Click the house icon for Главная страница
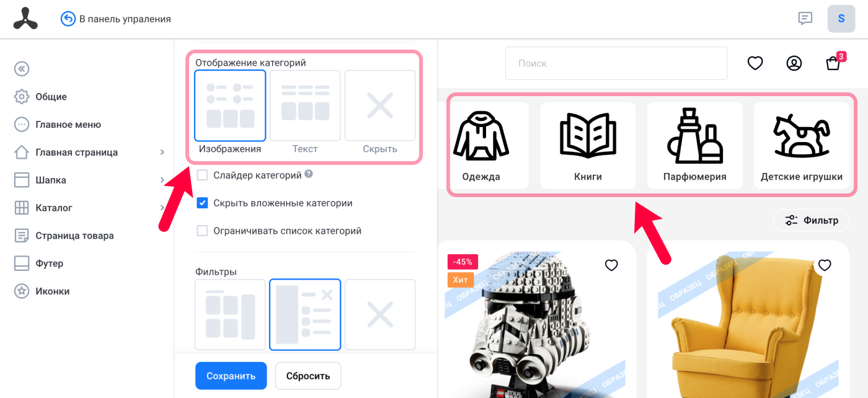 click(22, 153)
